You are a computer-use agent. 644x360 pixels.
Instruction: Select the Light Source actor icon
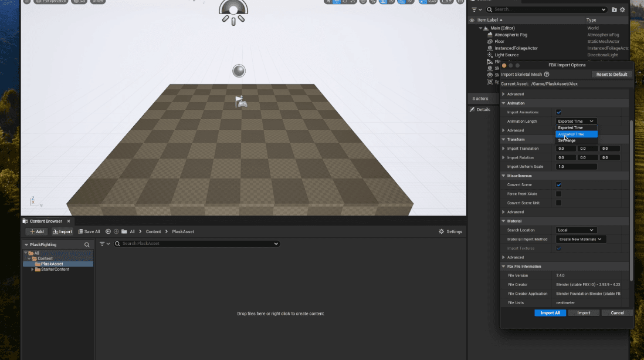(490, 55)
